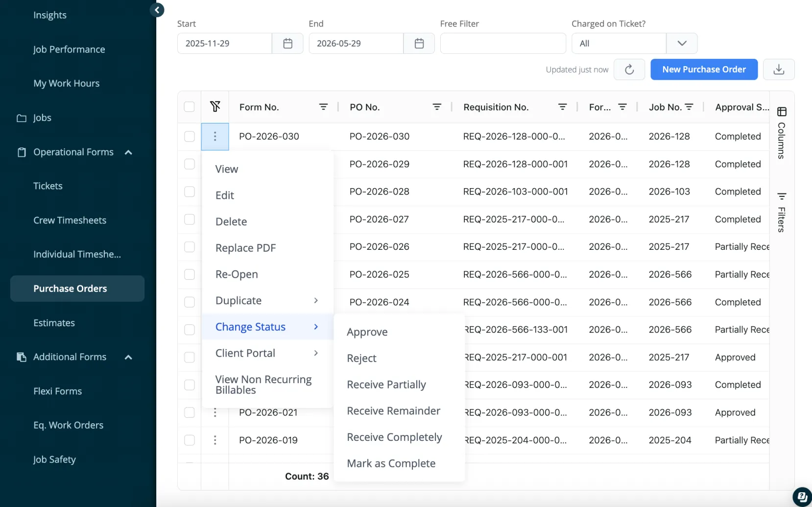The width and height of the screenshot is (812, 507).
Task: Click the row actions dots for PO-2026-030
Action: tap(215, 137)
